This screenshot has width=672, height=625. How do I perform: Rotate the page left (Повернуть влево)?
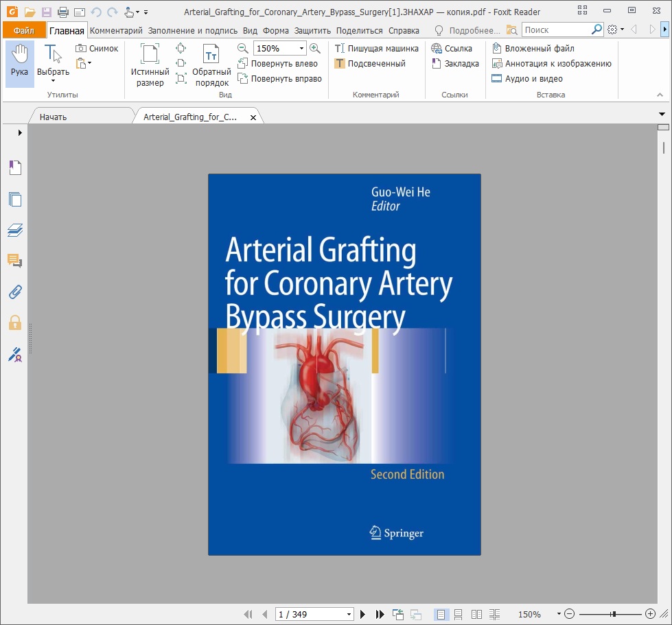[x=278, y=63]
